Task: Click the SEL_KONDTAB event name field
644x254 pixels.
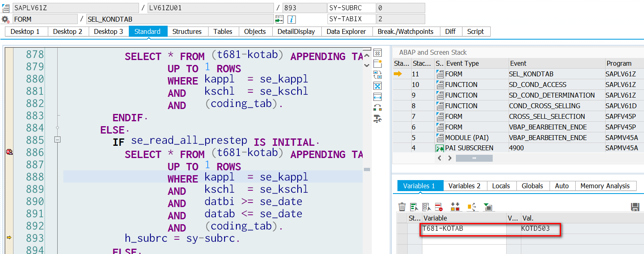Action: 180,19
